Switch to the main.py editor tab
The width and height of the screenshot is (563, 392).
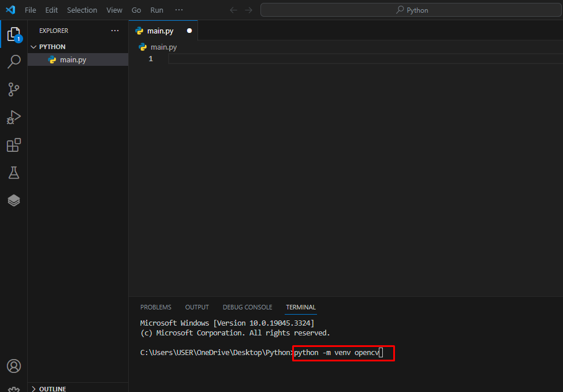pos(163,31)
